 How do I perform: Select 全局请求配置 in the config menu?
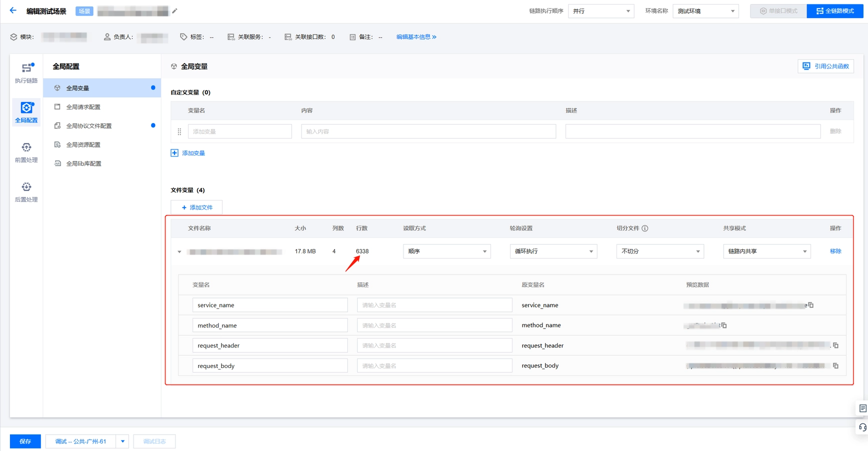pyautogui.click(x=102, y=107)
